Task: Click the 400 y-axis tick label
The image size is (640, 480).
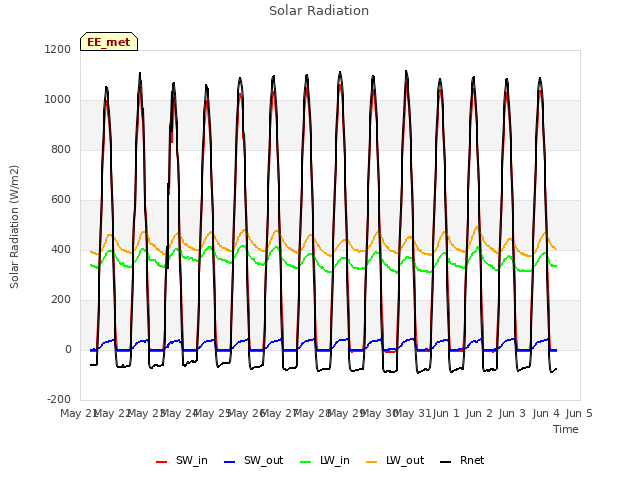Action: tap(61, 249)
